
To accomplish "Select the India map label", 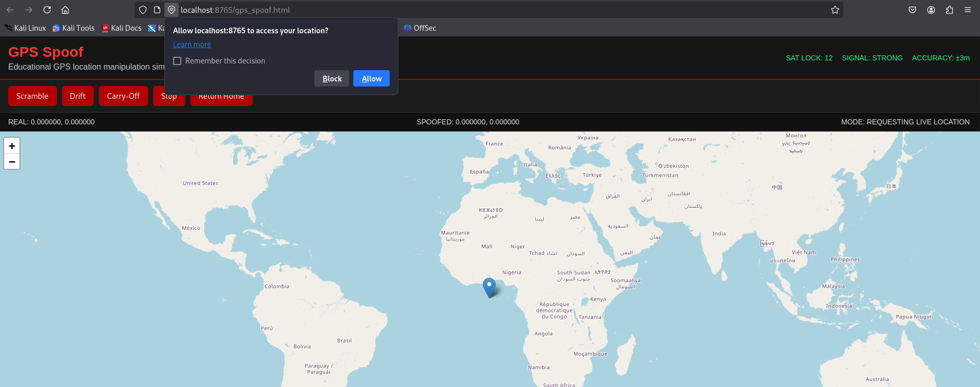I will coord(719,233).
